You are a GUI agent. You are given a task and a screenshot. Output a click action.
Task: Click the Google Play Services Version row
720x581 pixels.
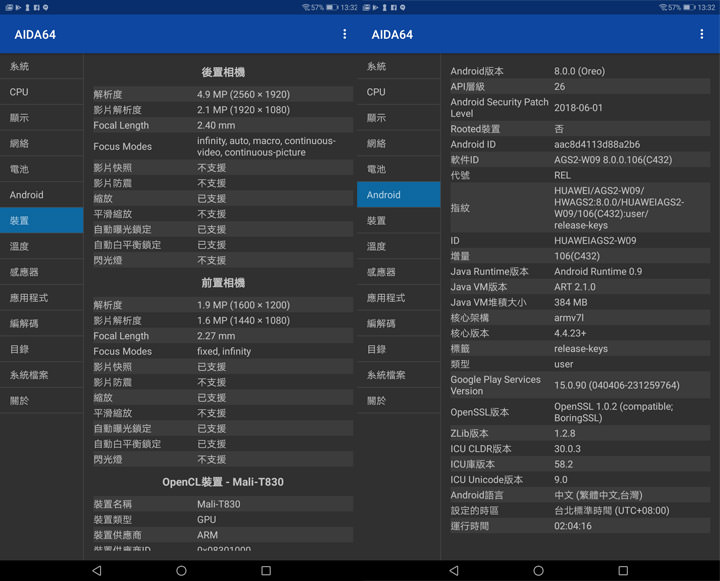(580, 385)
